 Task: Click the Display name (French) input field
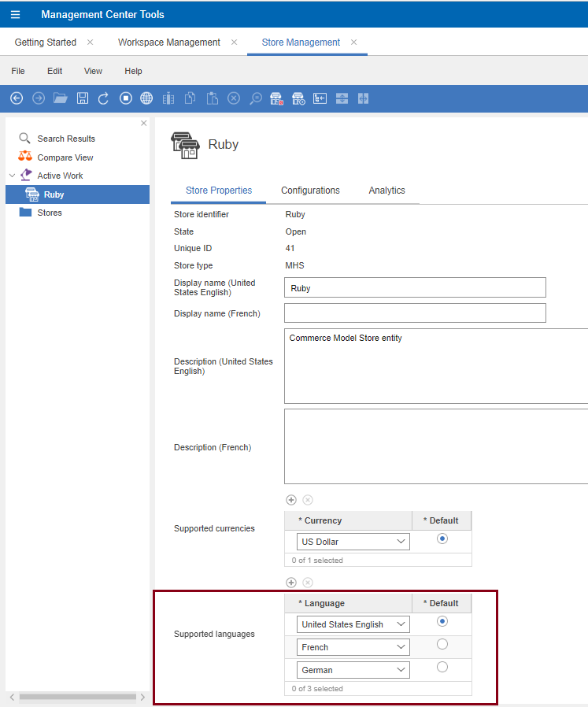(415, 313)
